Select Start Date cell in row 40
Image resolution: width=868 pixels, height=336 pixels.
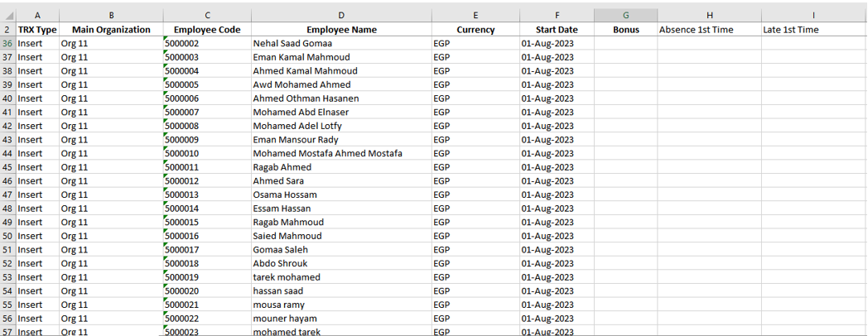tap(557, 98)
